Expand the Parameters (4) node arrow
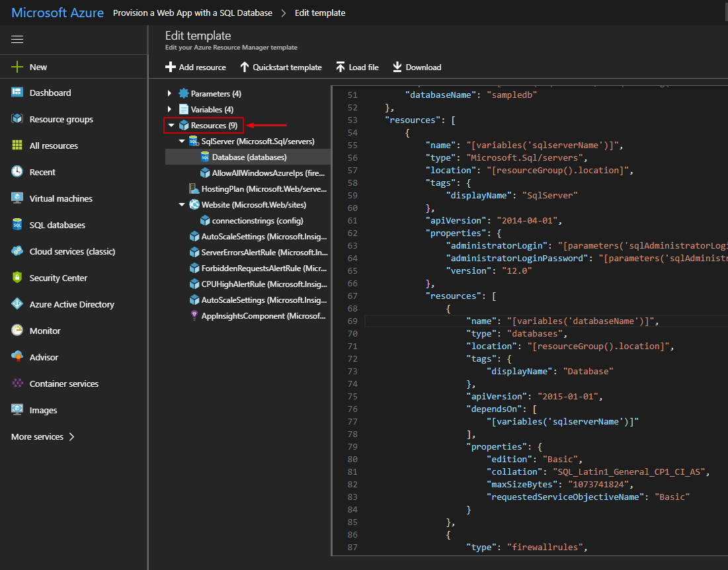The height and width of the screenshot is (570, 728). coord(169,93)
